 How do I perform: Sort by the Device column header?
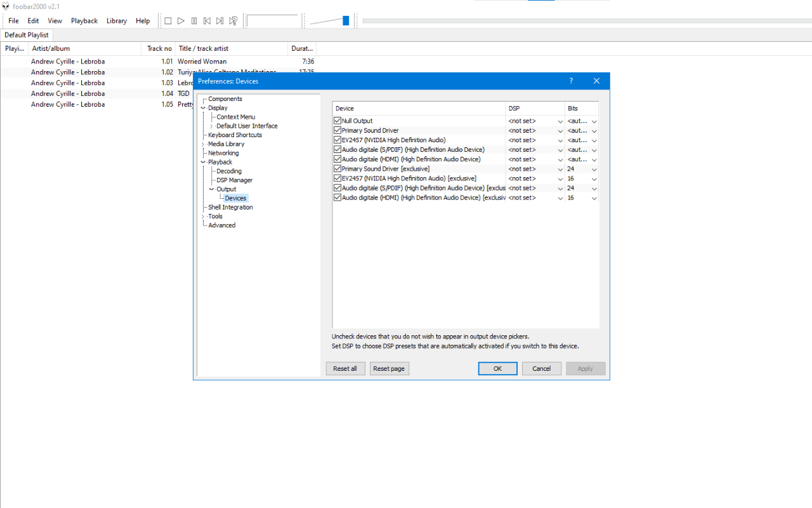coord(419,109)
